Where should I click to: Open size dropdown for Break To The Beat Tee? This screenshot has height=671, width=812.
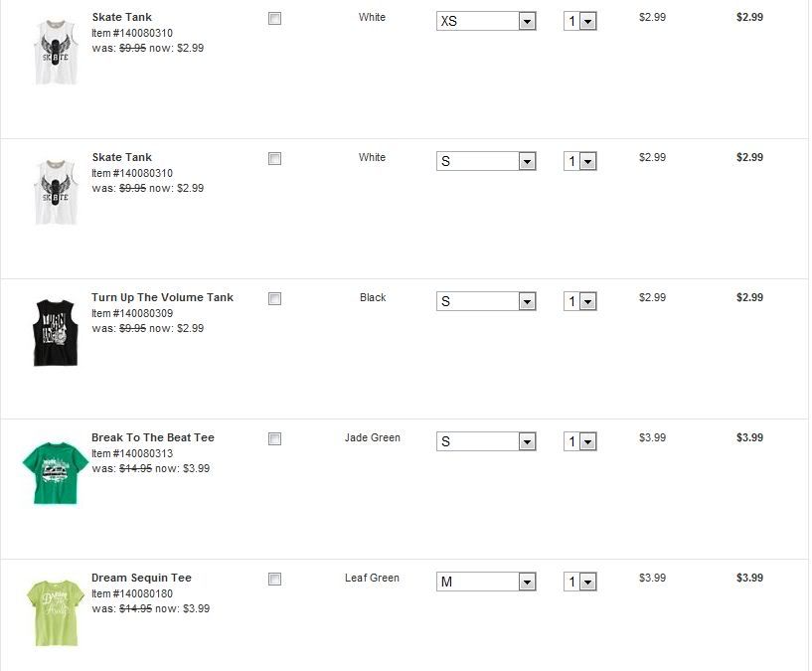[x=486, y=441]
